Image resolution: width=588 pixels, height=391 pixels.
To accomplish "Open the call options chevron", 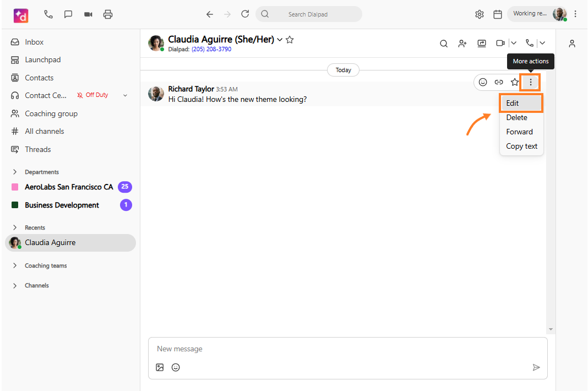I will click(x=542, y=43).
